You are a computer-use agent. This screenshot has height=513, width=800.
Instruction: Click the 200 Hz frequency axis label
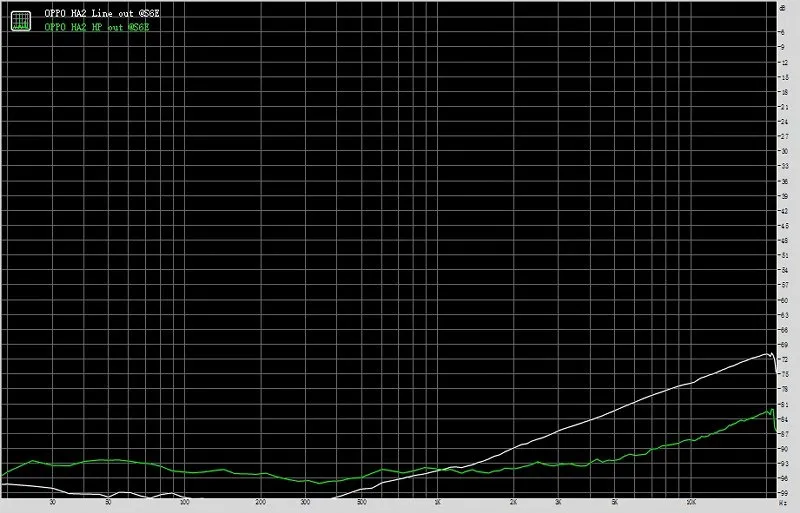coord(260,502)
